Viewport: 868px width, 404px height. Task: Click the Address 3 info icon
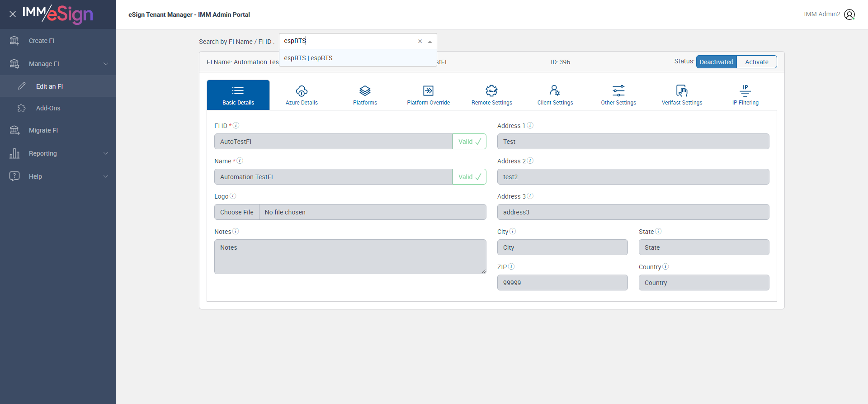[530, 196]
